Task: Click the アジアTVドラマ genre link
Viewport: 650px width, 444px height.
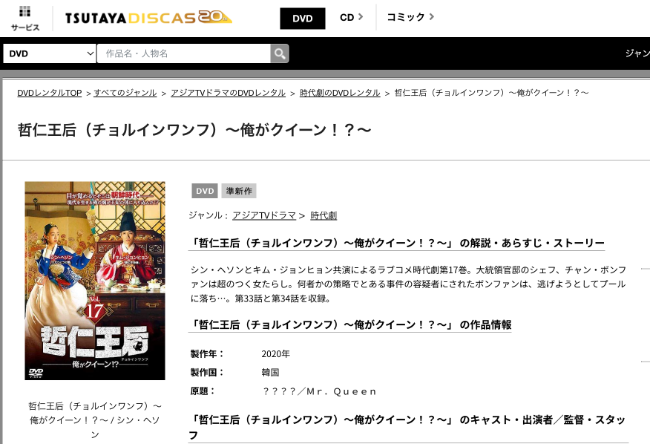Action: 264,216
